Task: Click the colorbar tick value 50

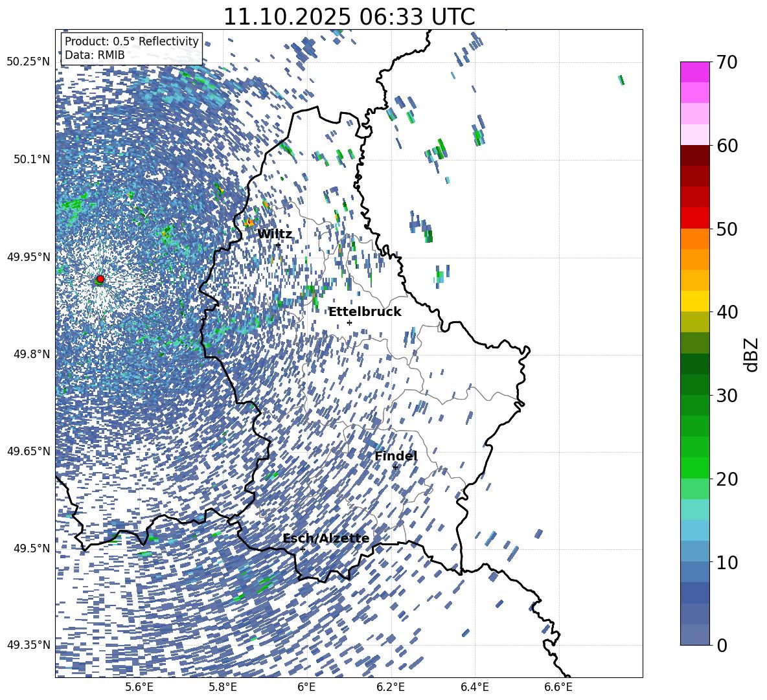Action: point(727,229)
